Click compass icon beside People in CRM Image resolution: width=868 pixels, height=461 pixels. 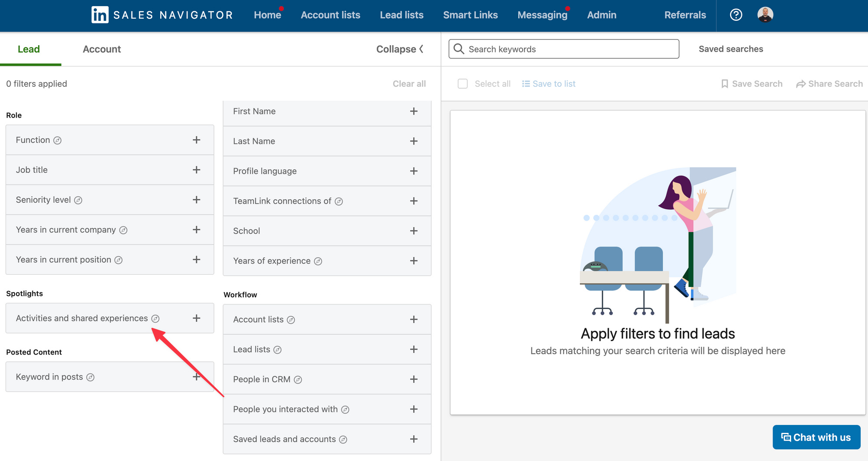(298, 380)
